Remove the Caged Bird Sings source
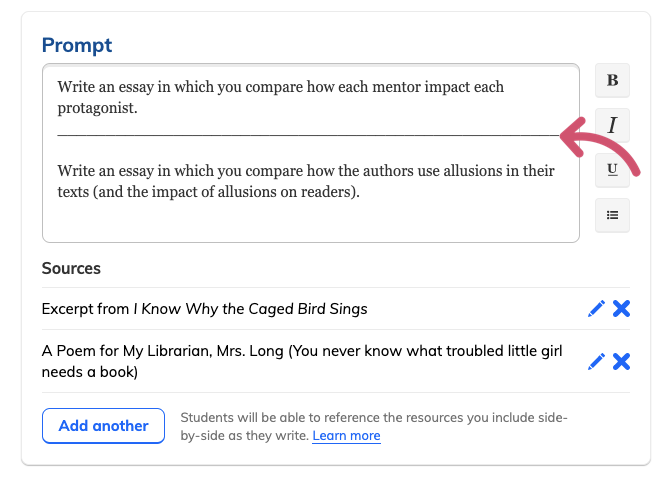Image resolution: width=670 pixels, height=485 pixels. 621,309
